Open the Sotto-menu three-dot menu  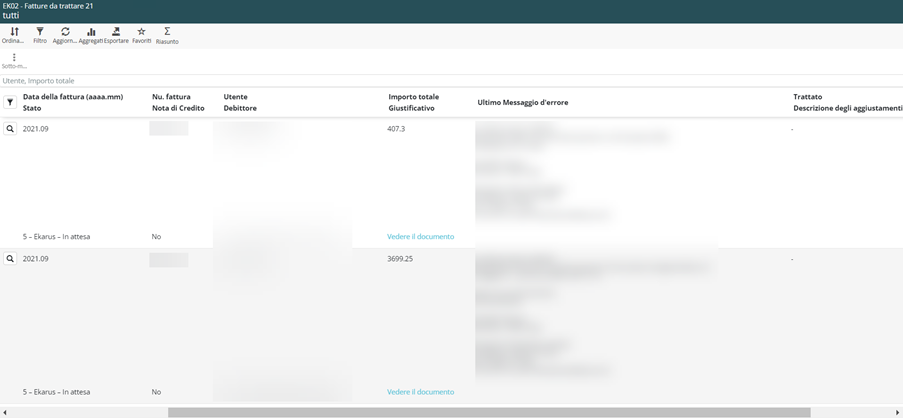14,58
